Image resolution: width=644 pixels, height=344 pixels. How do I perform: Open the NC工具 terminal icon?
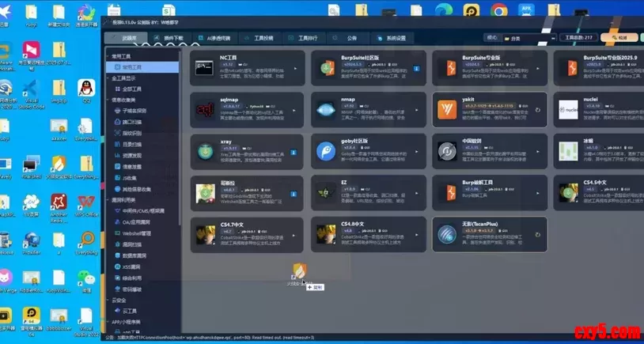coord(205,69)
